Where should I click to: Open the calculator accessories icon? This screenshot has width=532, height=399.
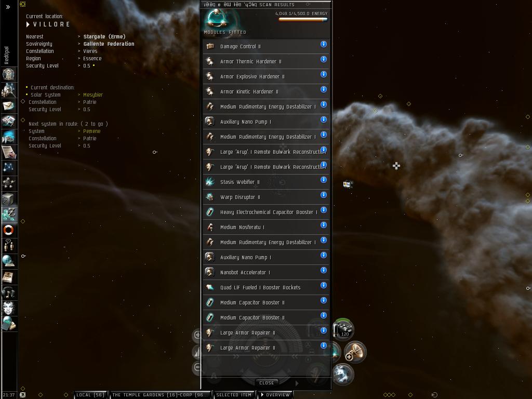coord(8,323)
